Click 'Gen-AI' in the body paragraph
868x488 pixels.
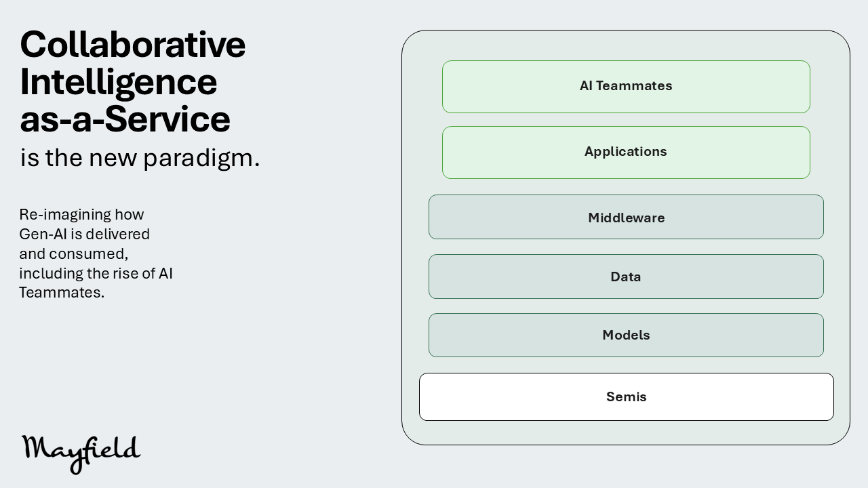tap(42, 234)
